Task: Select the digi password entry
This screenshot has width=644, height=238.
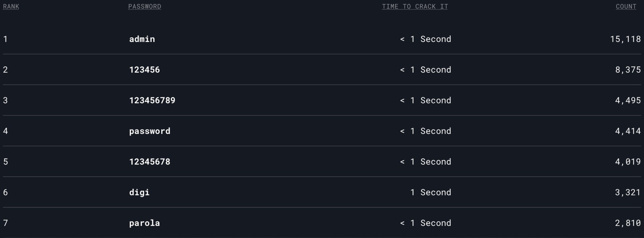Action: pyautogui.click(x=139, y=192)
